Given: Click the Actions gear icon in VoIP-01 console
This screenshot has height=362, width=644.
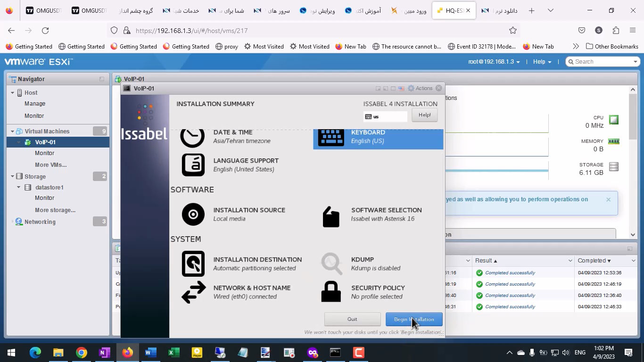Looking at the screenshot, I should click(x=411, y=88).
